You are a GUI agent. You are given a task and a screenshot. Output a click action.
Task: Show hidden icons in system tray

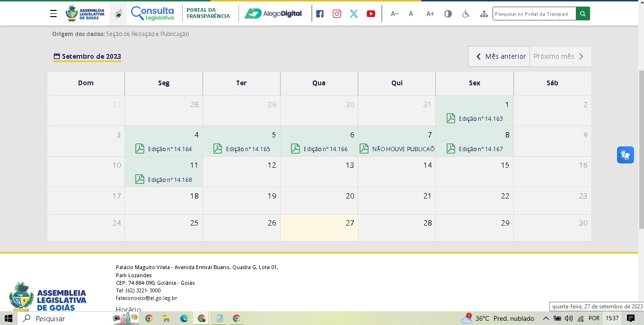tap(546, 318)
